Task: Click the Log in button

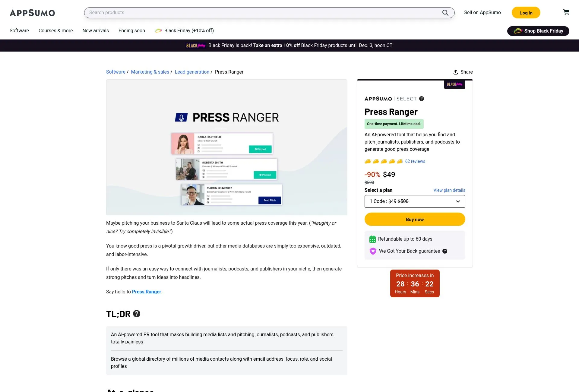Action: click(526, 13)
